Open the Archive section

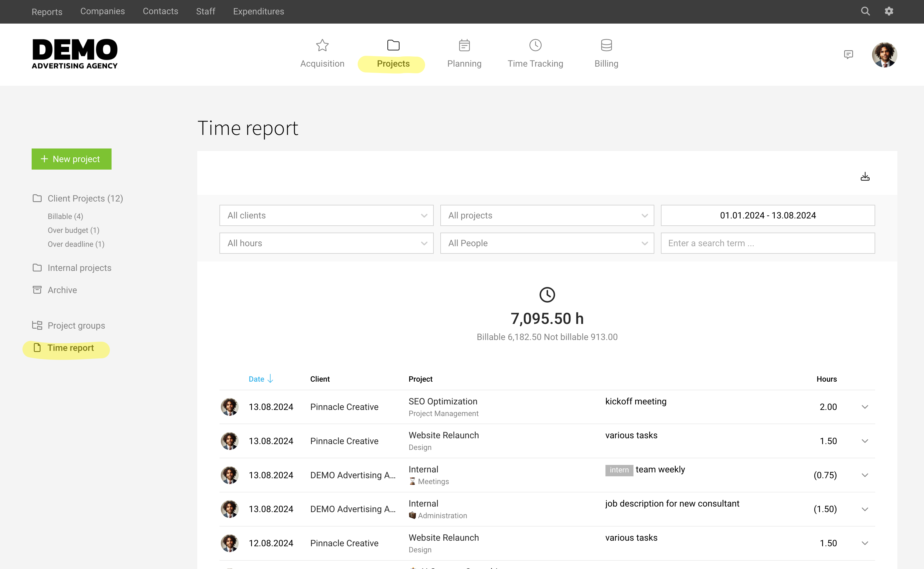tap(62, 290)
